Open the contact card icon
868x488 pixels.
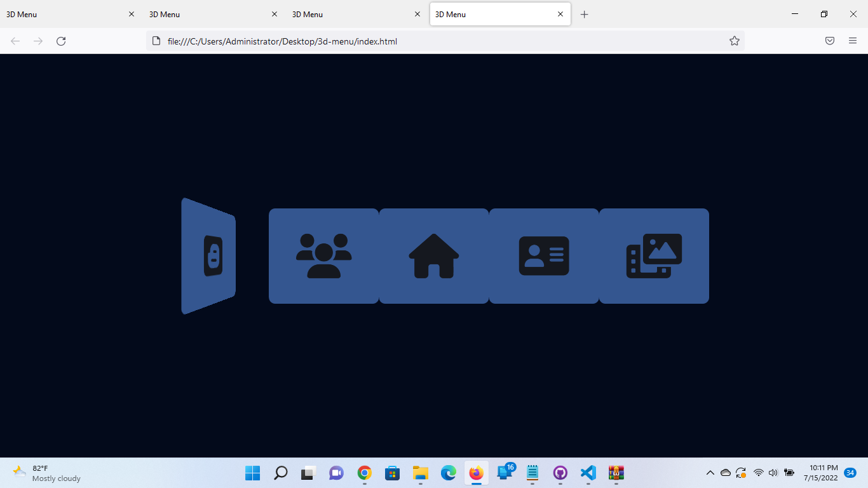coord(544,255)
